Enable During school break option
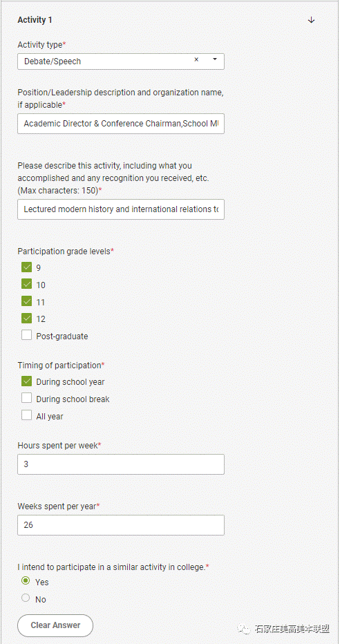This screenshot has height=644, width=340. pyautogui.click(x=27, y=399)
